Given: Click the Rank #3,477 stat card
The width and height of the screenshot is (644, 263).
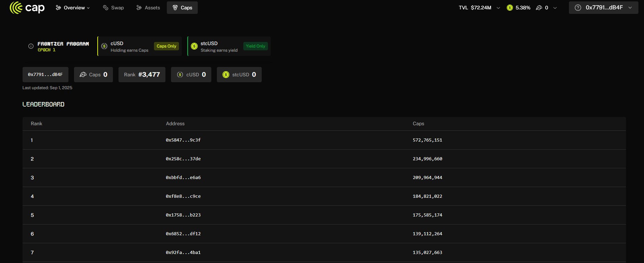Looking at the screenshot, I should tap(142, 75).
